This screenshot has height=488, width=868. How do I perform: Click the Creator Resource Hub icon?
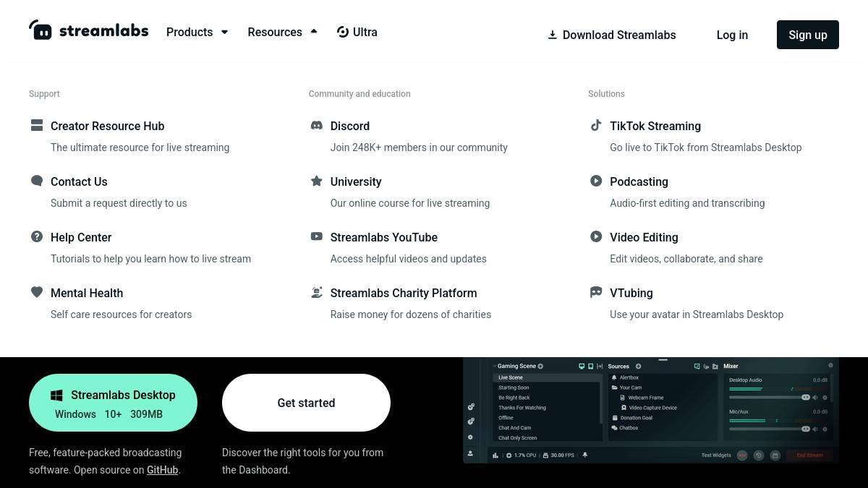coord(37,125)
